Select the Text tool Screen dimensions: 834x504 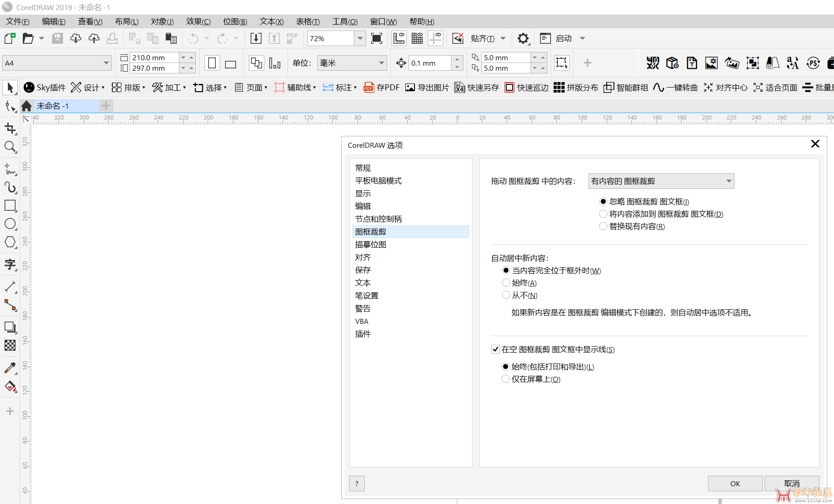click(10, 264)
